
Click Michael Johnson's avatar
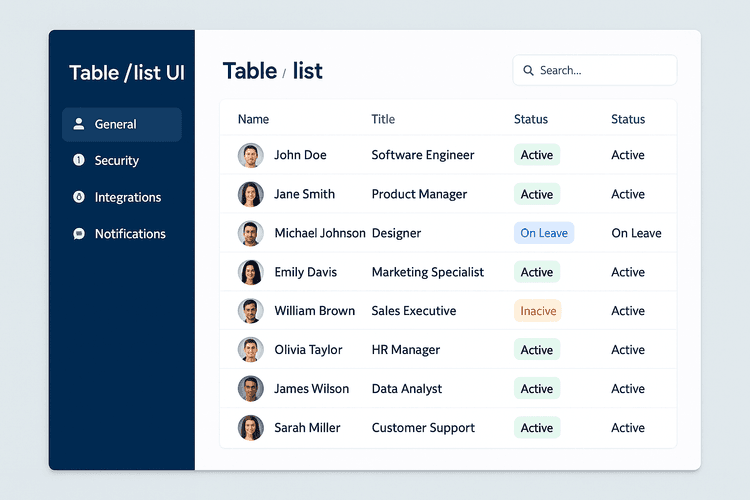click(250, 233)
